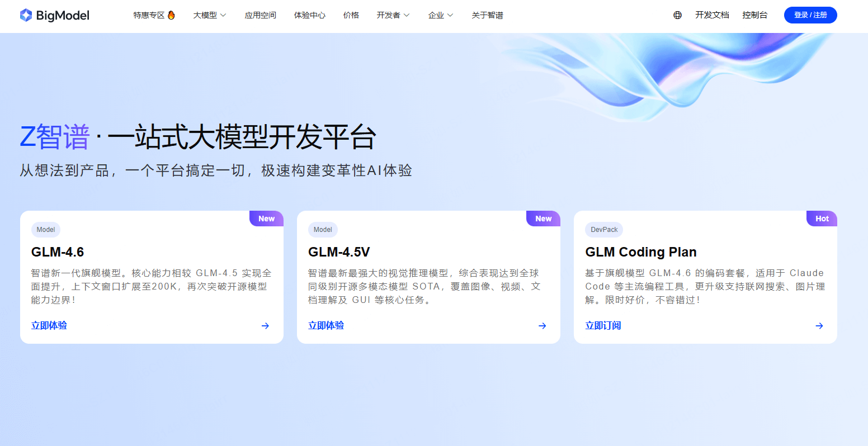Open the globe language selector icon
Viewport: 868px width, 446px height.
coord(677,15)
